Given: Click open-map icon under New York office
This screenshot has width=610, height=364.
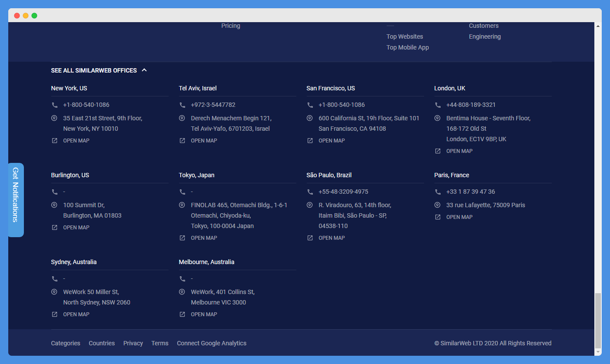Looking at the screenshot, I should pyautogui.click(x=54, y=141).
